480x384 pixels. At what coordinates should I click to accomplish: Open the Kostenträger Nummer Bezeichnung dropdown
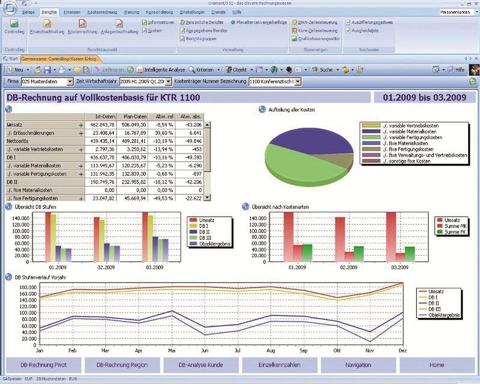[x=298, y=82]
